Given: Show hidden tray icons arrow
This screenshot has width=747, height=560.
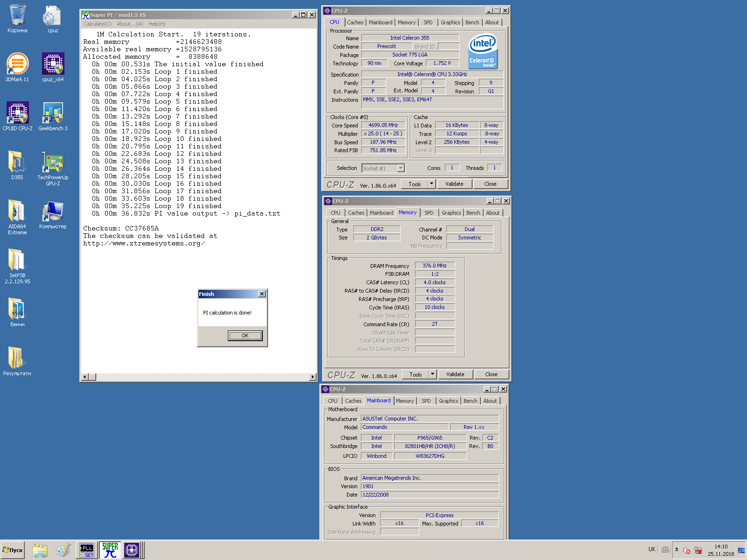Looking at the screenshot, I should coord(677,550).
